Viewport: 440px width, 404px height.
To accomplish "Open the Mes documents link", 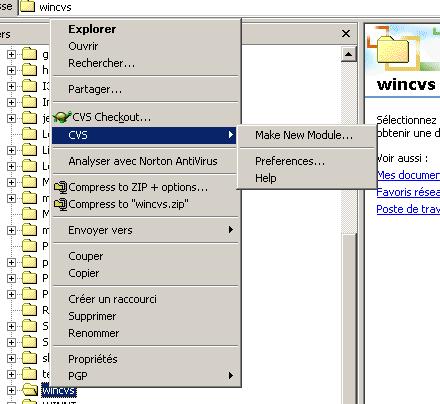I will 408,175.
